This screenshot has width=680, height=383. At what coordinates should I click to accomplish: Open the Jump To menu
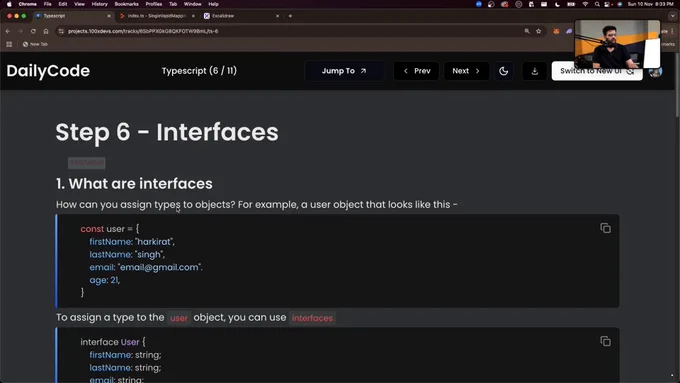[x=344, y=71]
